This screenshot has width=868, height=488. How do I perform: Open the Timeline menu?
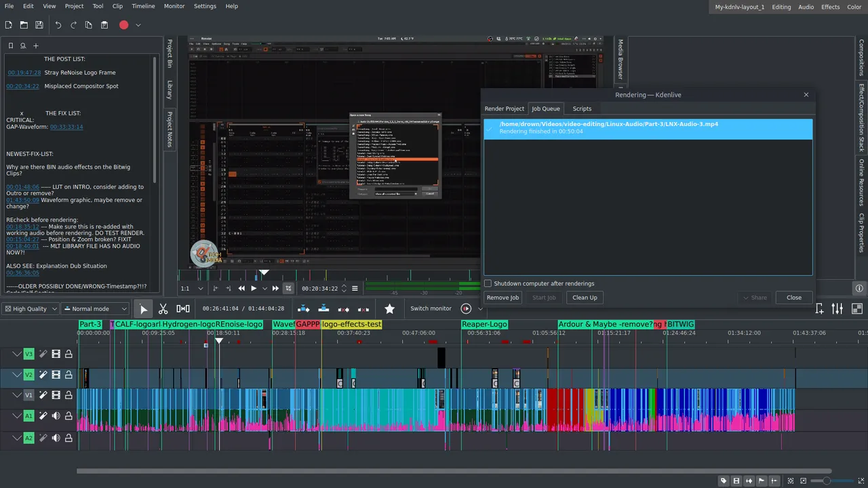pyautogui.click(x=143, y=6)
